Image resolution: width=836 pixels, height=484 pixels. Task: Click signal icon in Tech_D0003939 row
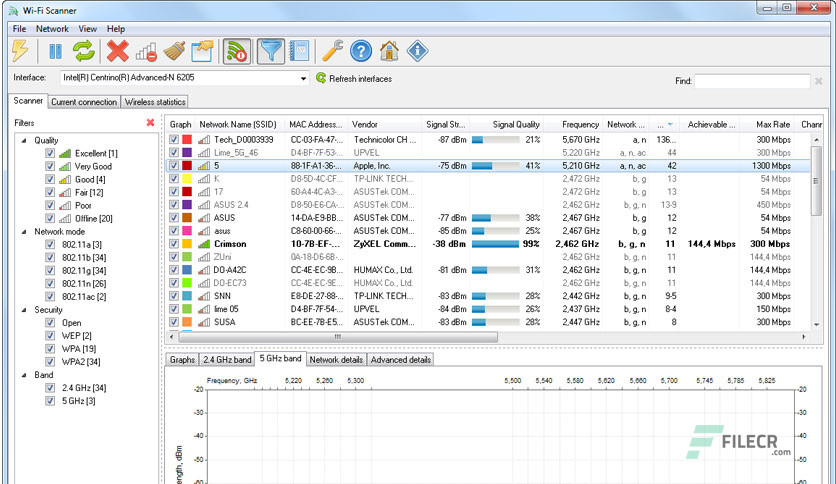point(204,140)
